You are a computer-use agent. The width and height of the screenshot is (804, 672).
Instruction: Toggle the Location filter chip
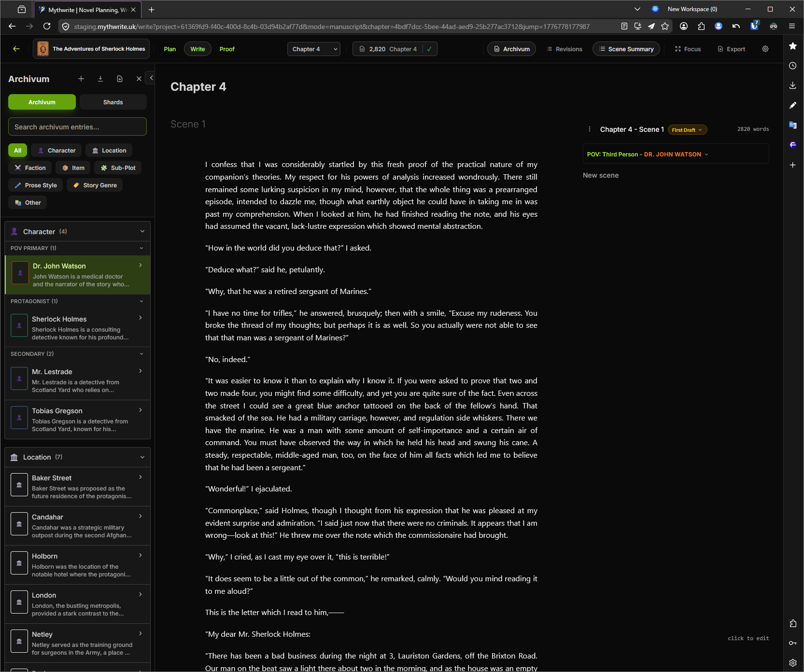[x=109, y=151]
